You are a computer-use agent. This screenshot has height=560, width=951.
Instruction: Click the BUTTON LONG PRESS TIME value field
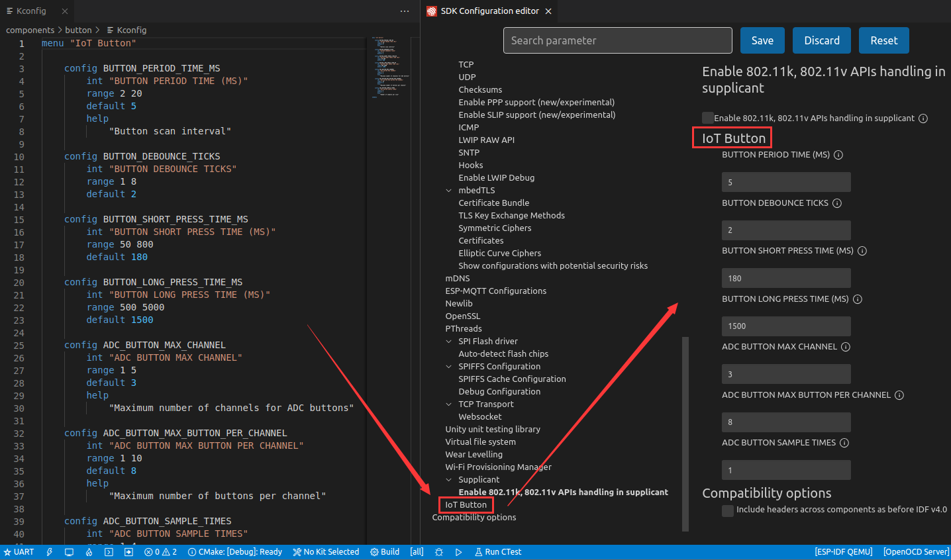click(x=786, y=326)
